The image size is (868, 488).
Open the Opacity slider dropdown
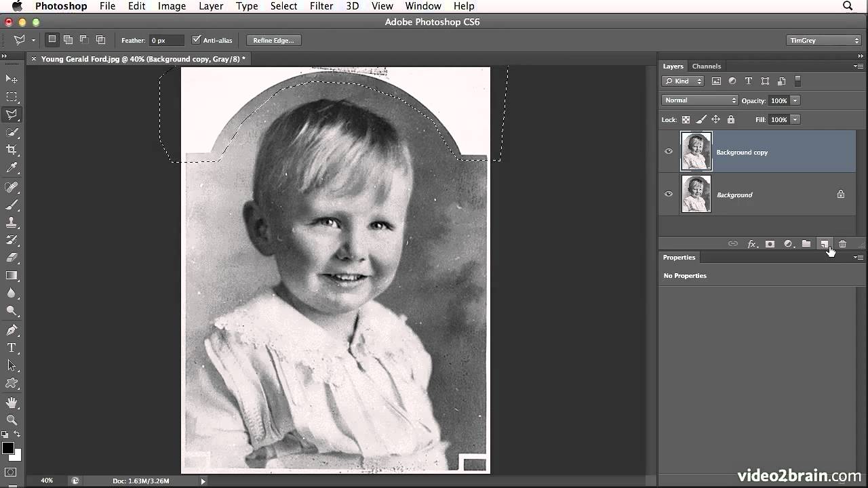point(795,100)
